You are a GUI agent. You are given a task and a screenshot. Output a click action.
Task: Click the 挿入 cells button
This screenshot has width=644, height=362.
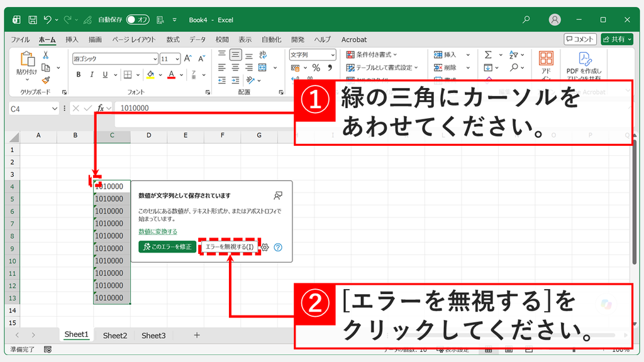445,55
